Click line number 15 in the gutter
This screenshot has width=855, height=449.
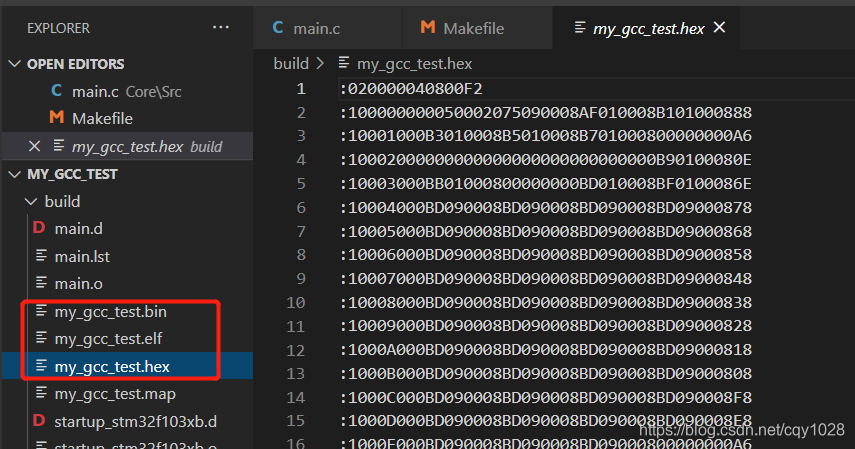(x=296, y=421)
